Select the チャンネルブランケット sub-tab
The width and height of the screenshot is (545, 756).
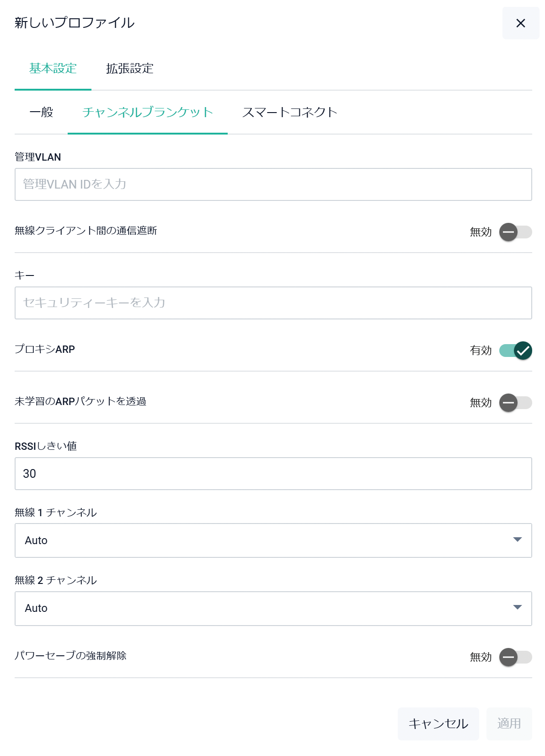148,112
